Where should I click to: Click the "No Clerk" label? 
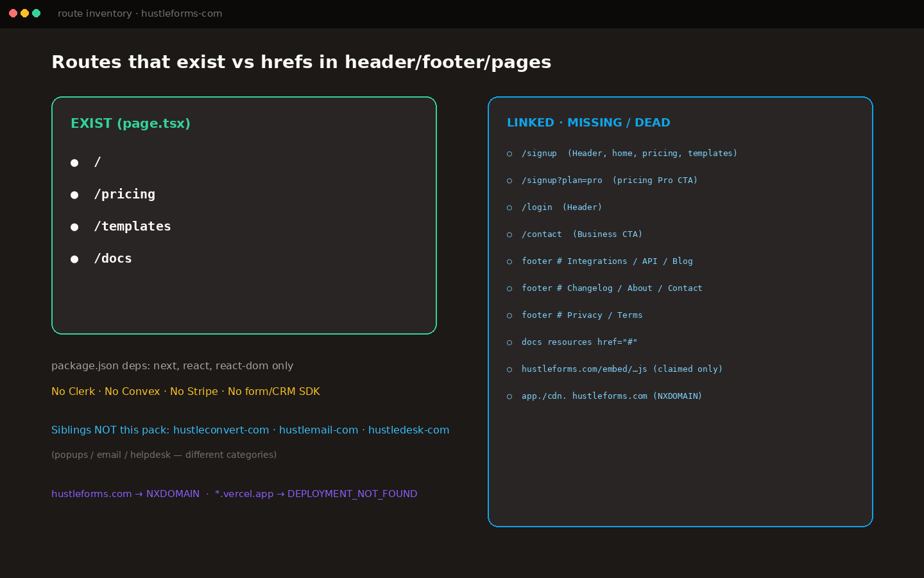pos(73,392)
